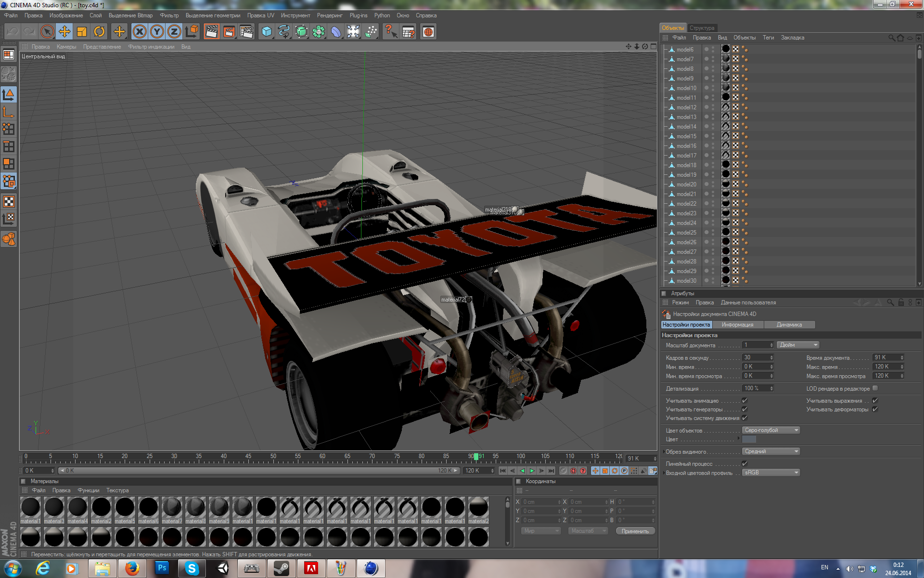Open Функции in Materials panel
924x578 pixels.
point(89,490)
